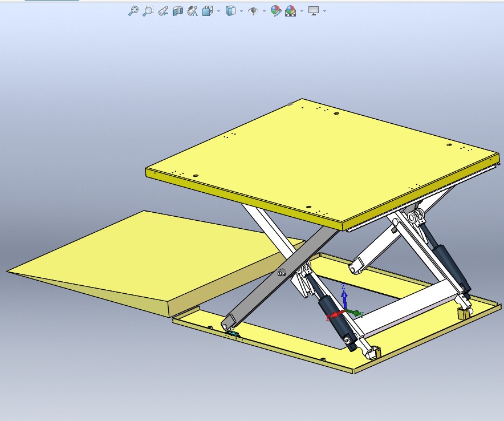Open the Apply Scene dropdown arrow
The width and height of the screenshot is (504, 421).
300,10
